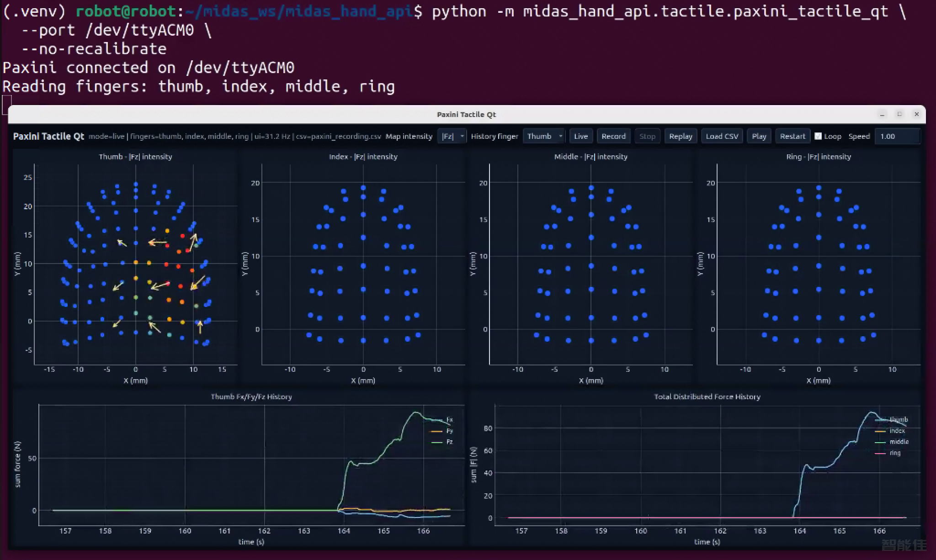Enable the Loop checkbox
This screenshot has height=560, width=936.
[818, 136]
